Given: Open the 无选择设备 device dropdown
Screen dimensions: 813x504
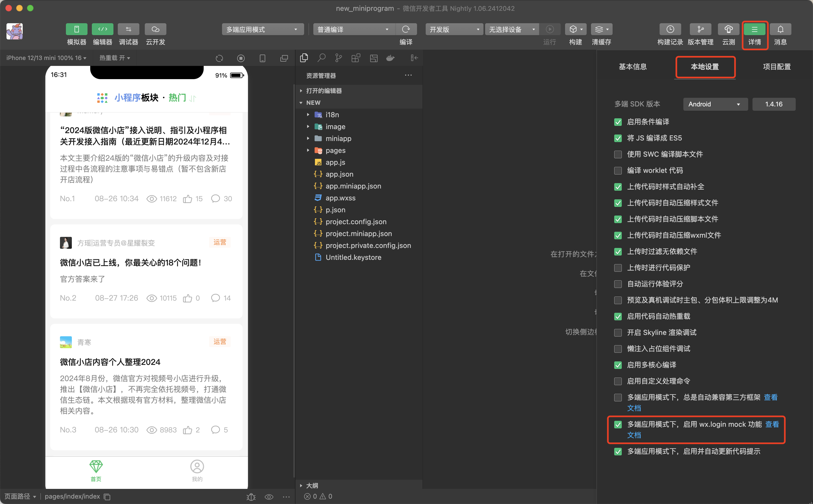Looking at the screenshot, I should 512,29.
